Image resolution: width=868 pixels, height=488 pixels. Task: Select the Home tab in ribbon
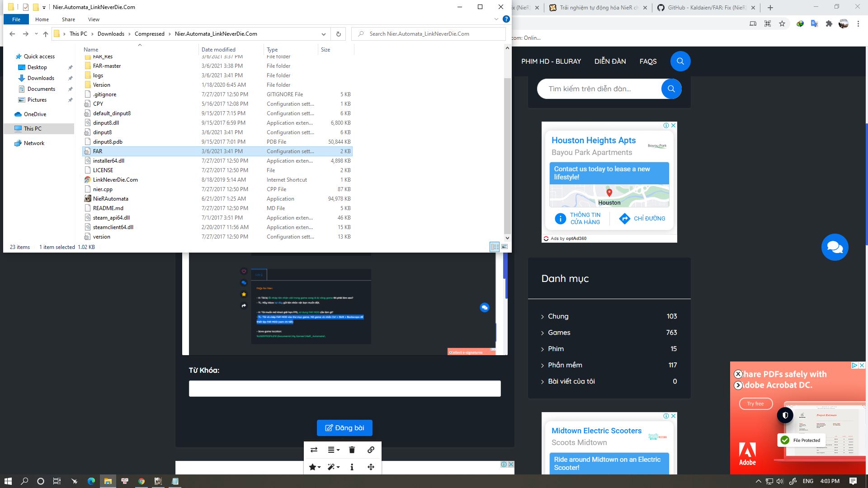tap(41, 19)
